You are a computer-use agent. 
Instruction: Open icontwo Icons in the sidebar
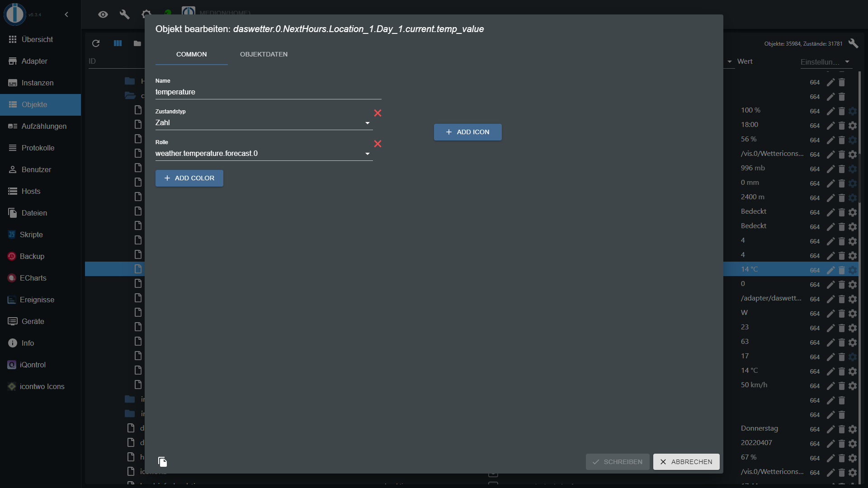click(x=40, y=386)
